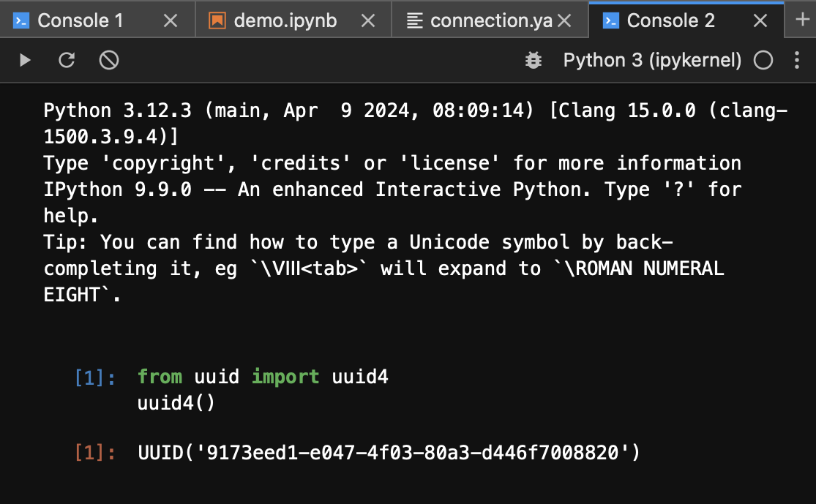Run the selected code with the play icon
Screen dimensions: 816x504
click(23, 60)
